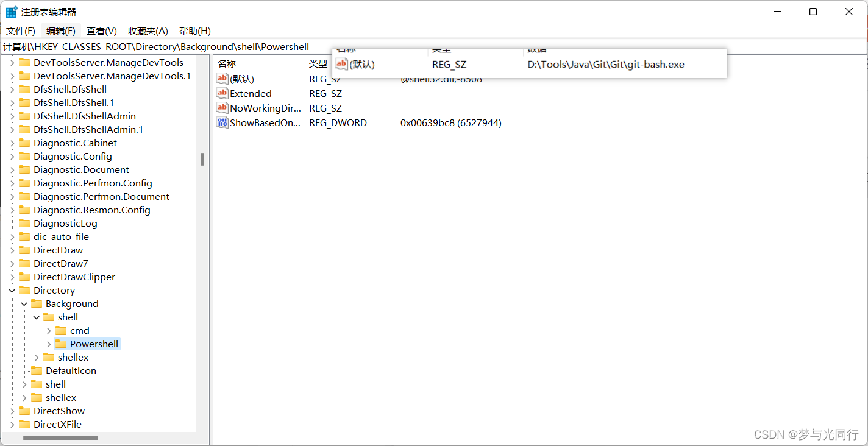Click the Background folder icon
Viewport: 868px width, 446px height.
[37, 303]
